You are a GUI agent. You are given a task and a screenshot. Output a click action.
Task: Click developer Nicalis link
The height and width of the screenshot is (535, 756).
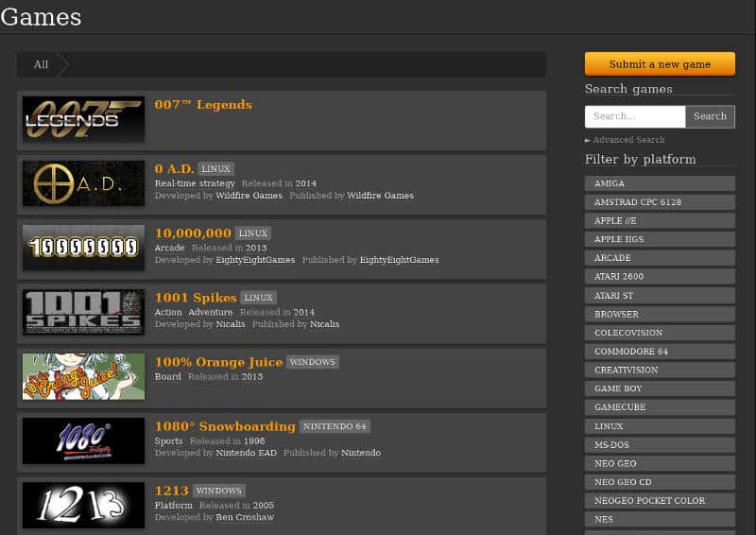230,324
